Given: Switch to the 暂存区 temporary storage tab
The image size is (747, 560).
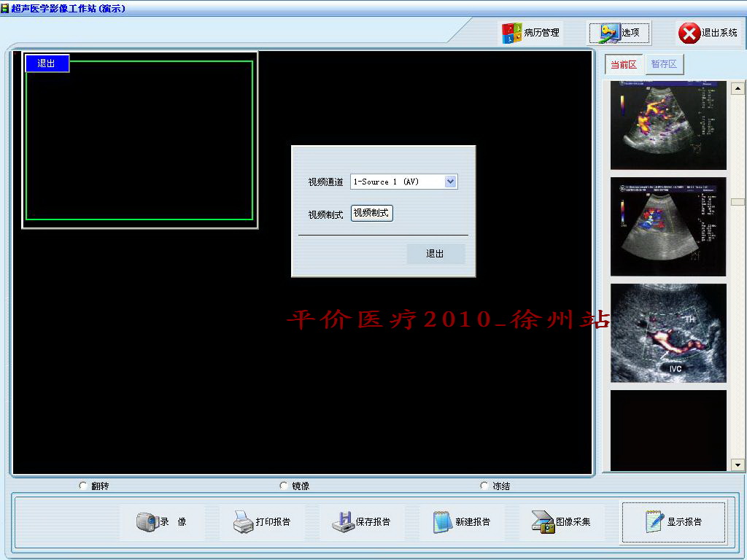Looking at the screenshot, I should pos(664,64).
